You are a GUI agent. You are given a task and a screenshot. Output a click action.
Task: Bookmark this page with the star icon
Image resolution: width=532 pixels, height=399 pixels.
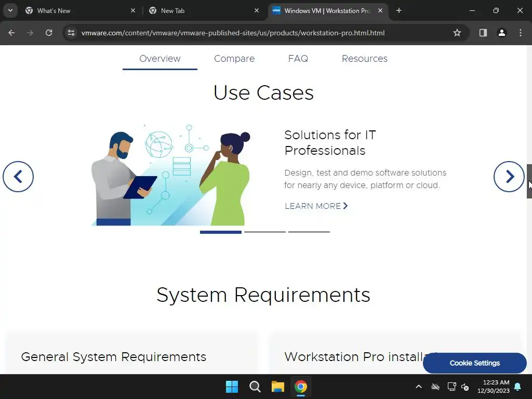click(x=457, y=33)
